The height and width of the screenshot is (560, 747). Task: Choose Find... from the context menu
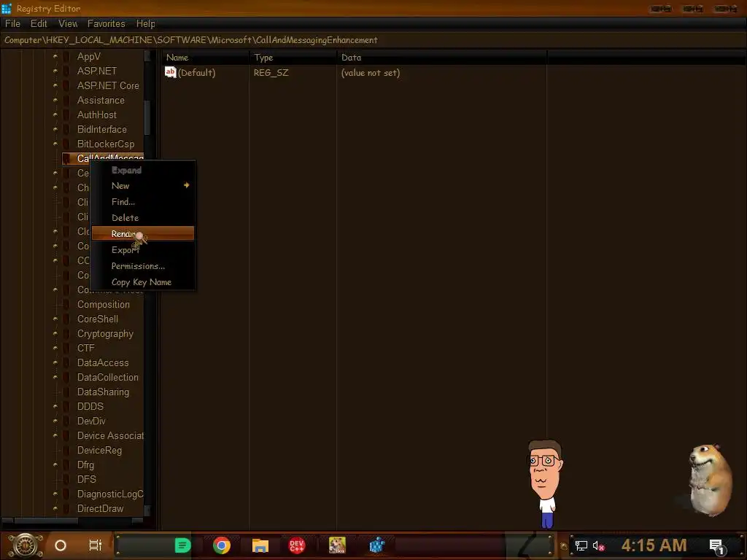click(x=143, y=202)
